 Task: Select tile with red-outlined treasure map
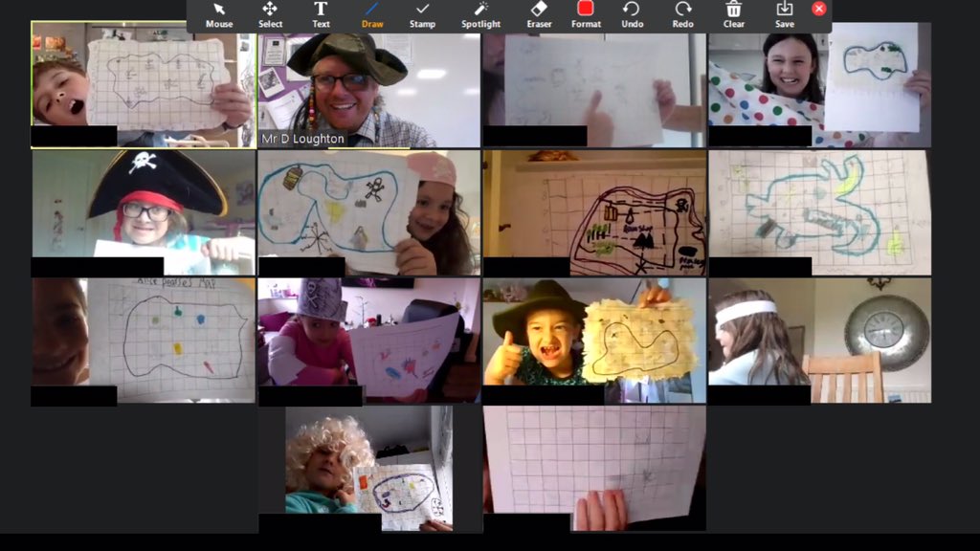click(x=594, y=212)
